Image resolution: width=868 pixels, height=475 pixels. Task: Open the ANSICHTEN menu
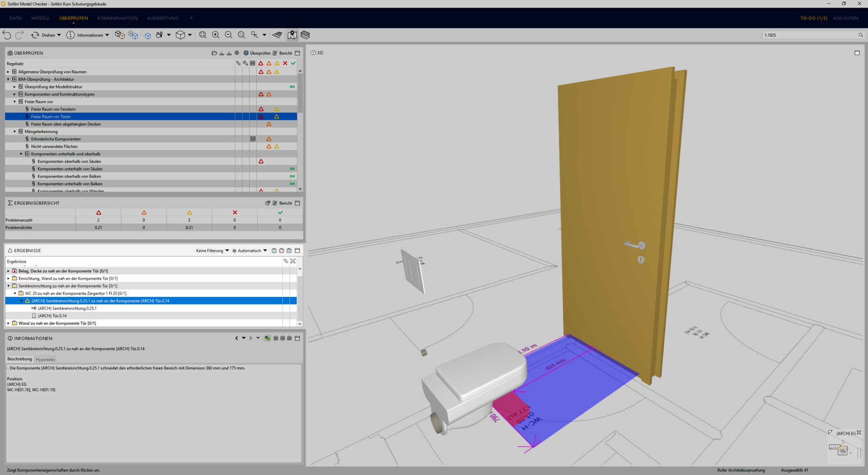(x=845, y=18)
